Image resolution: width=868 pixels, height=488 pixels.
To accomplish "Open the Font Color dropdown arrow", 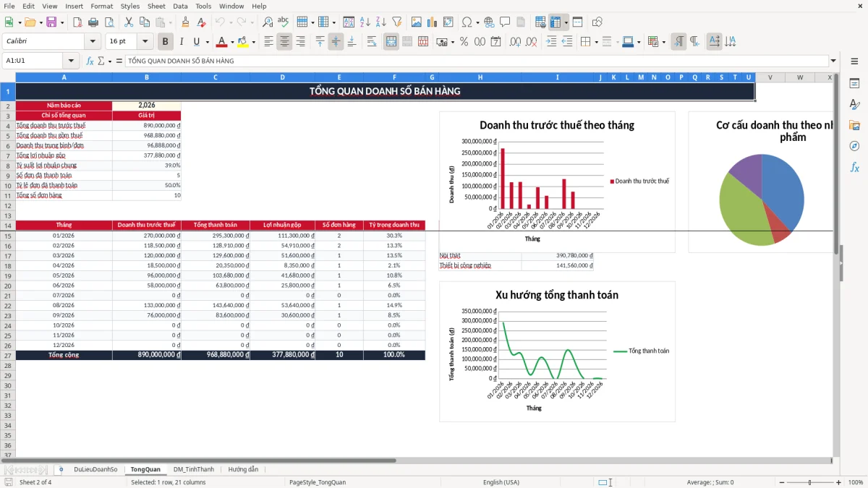I will 232,42.
